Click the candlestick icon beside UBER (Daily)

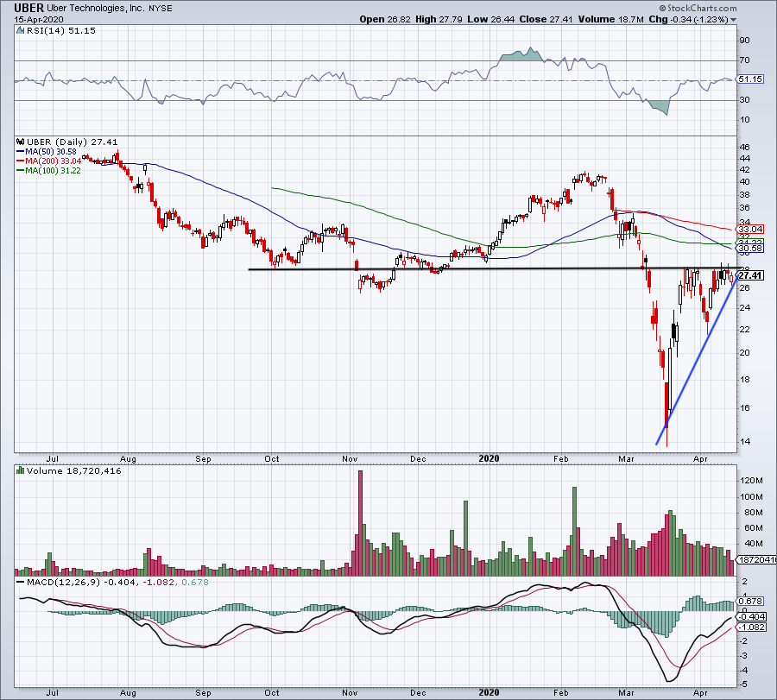(x=21, y=142)
